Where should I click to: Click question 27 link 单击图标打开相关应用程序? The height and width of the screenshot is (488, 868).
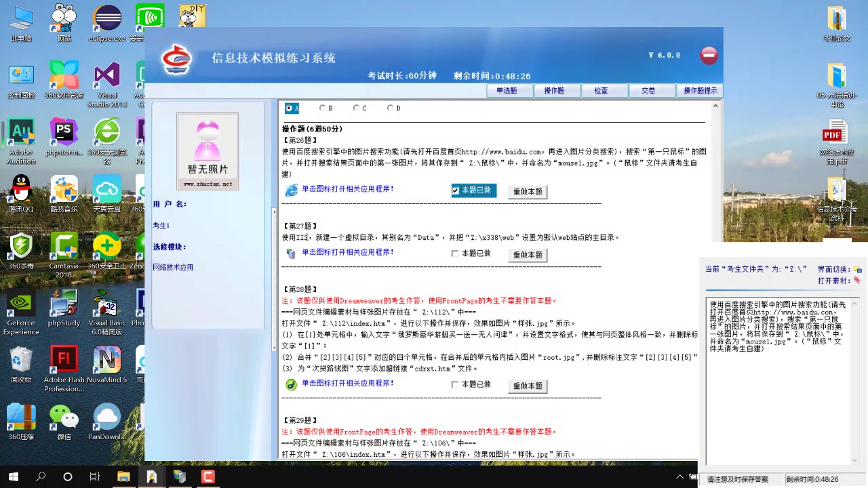click(348, 252)
